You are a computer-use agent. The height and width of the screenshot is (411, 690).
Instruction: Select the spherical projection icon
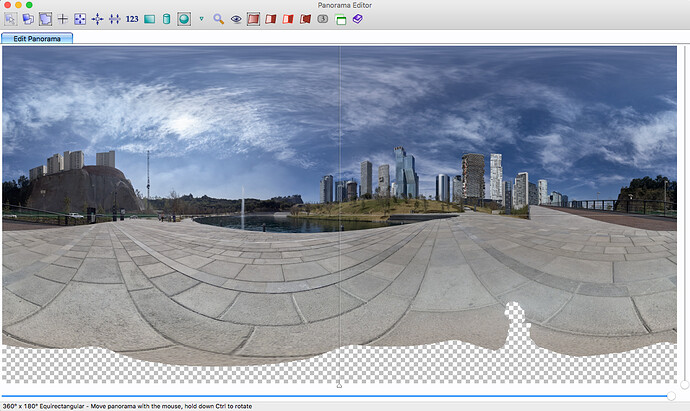(184, 19)
